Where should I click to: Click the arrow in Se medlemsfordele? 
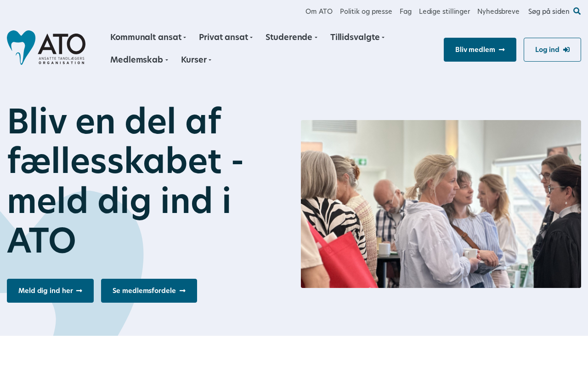[182, 291]
